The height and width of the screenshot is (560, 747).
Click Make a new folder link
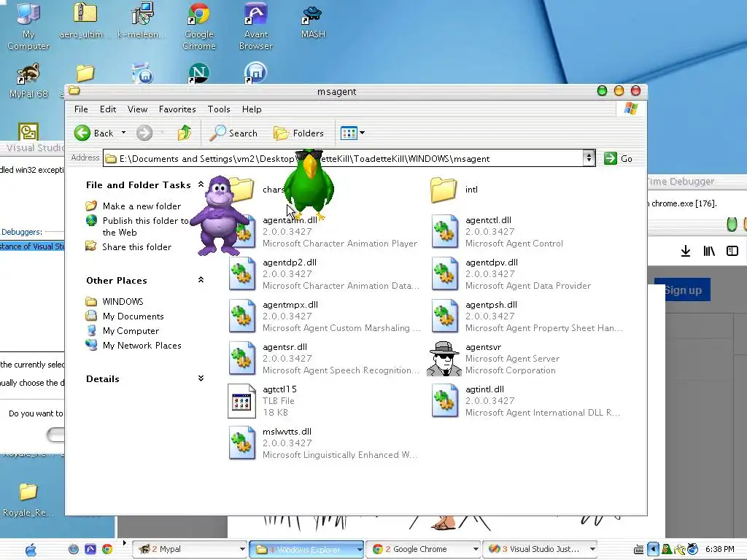142,206
